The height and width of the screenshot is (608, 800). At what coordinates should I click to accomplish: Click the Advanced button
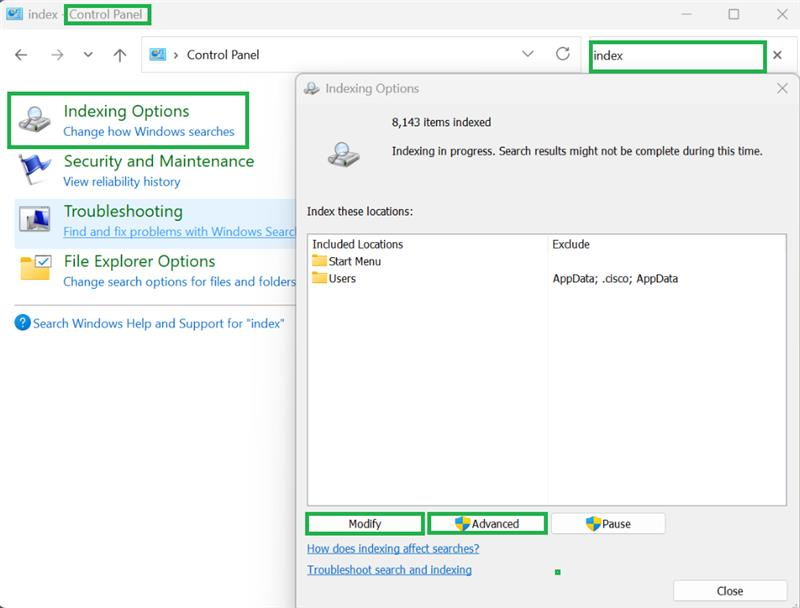coord(487,523)
